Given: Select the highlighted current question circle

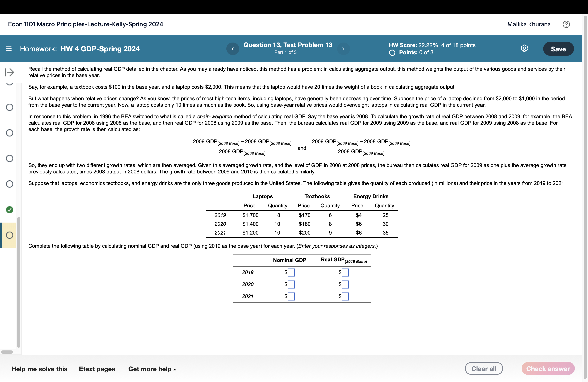Looking at the screenshot, I should tap(9, 235).
